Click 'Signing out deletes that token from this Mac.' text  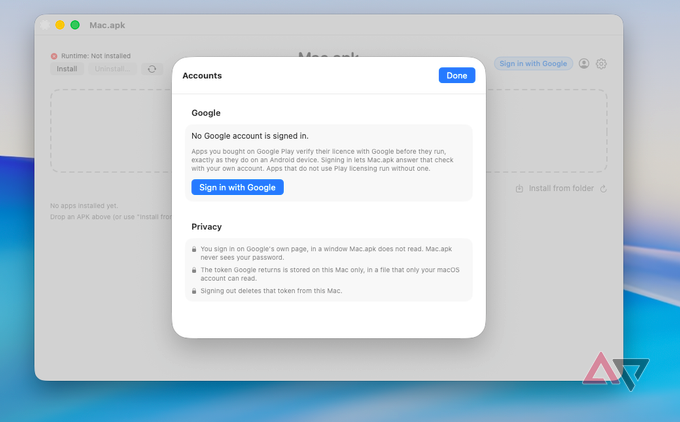click(271, 291)
